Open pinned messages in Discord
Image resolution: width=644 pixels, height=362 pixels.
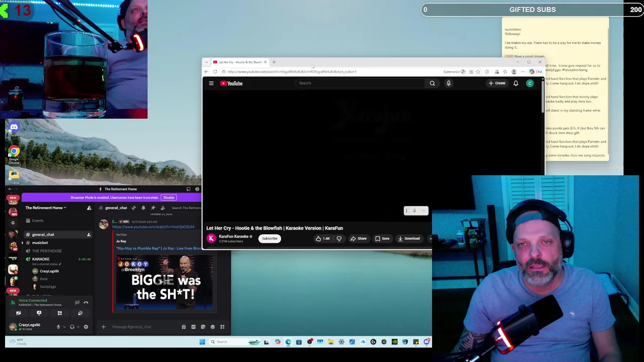[x=153, y=208]
